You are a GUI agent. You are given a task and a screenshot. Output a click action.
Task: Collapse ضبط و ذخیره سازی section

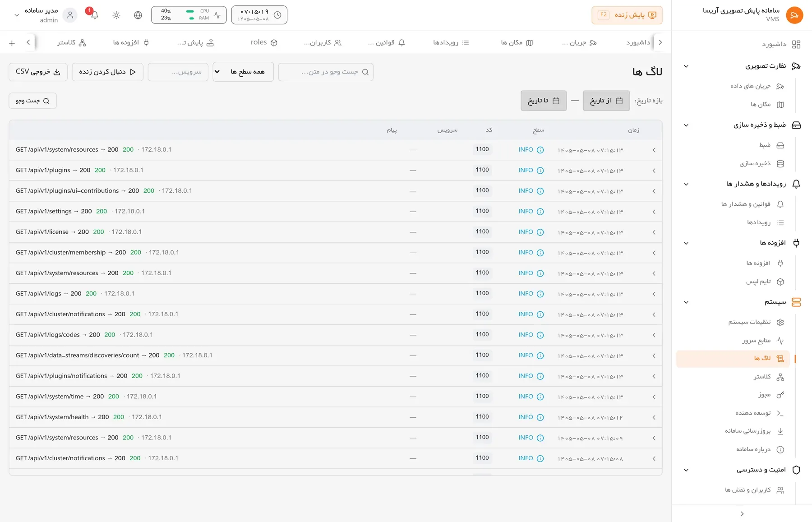coord(686,125)
